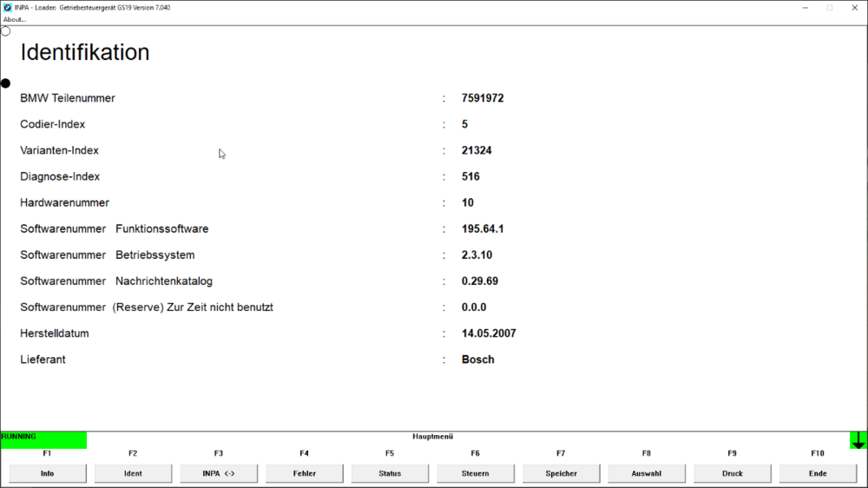868x488 pixels.
Task: Click the Hardwarenummer label
Action: pos(65,202)
